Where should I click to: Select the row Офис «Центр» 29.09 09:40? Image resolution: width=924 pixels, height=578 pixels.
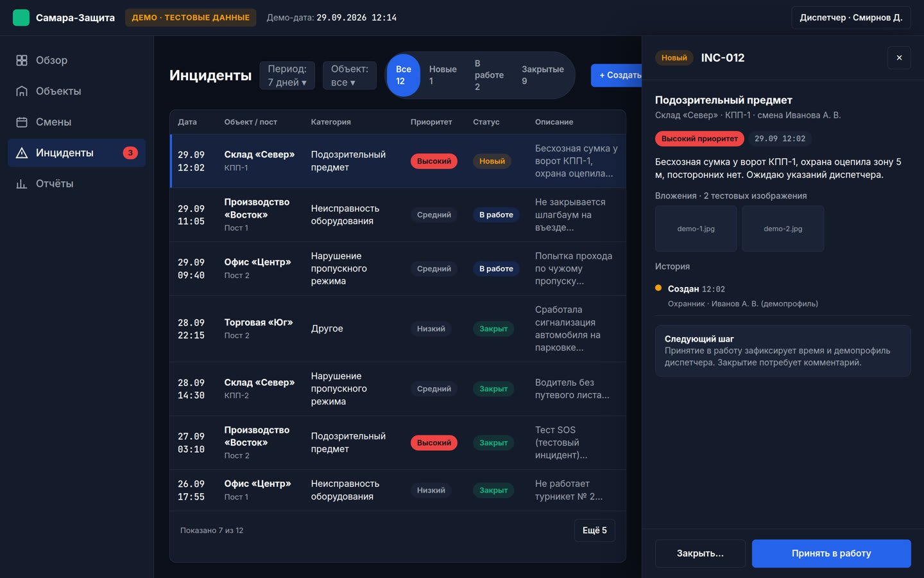pyautogui.click(x=398, y=269)
